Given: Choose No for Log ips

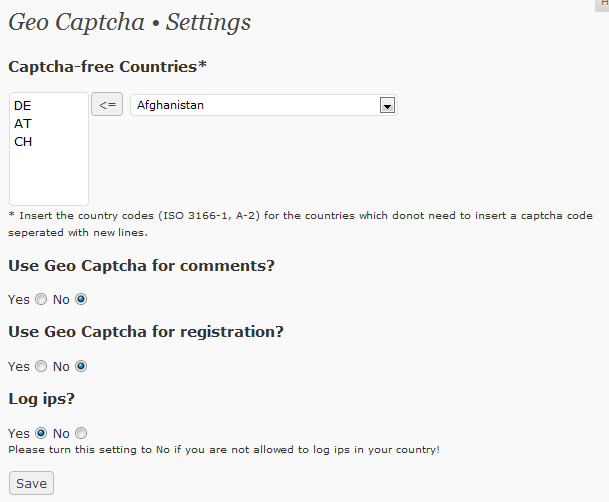Looking at the screenshot, I should 81,433.
